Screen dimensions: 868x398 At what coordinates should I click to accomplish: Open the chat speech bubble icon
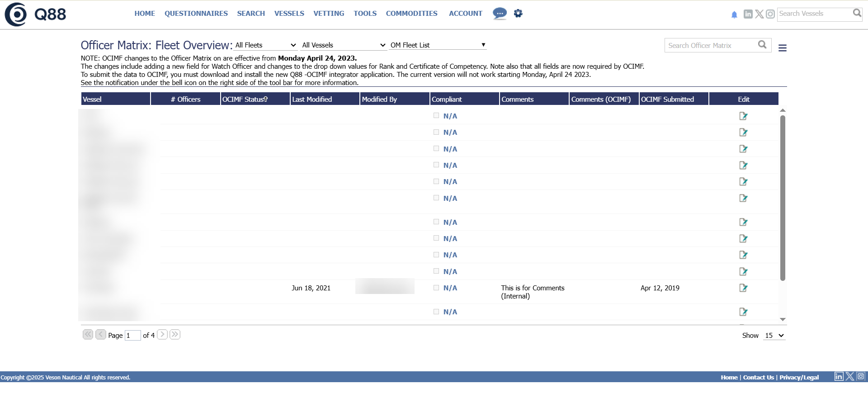(499, 14)
